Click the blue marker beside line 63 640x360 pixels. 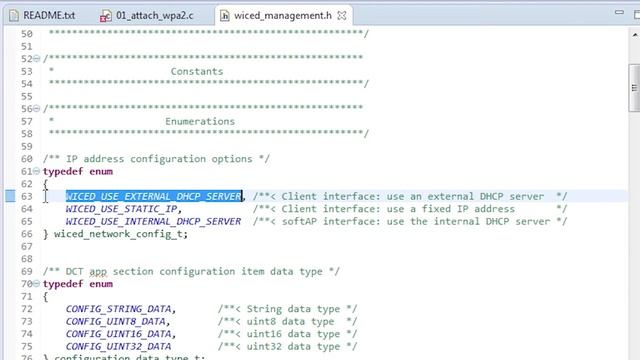[10, 196]
